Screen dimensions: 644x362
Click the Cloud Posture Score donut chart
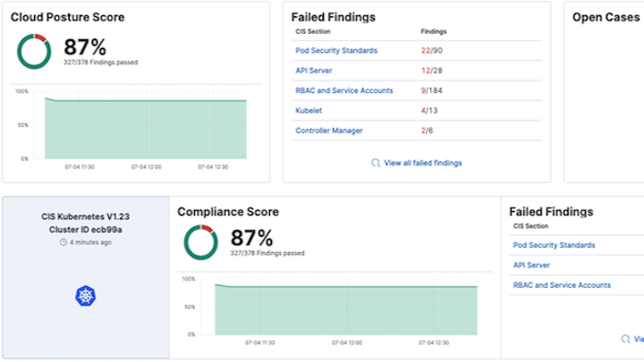point(34,52)
